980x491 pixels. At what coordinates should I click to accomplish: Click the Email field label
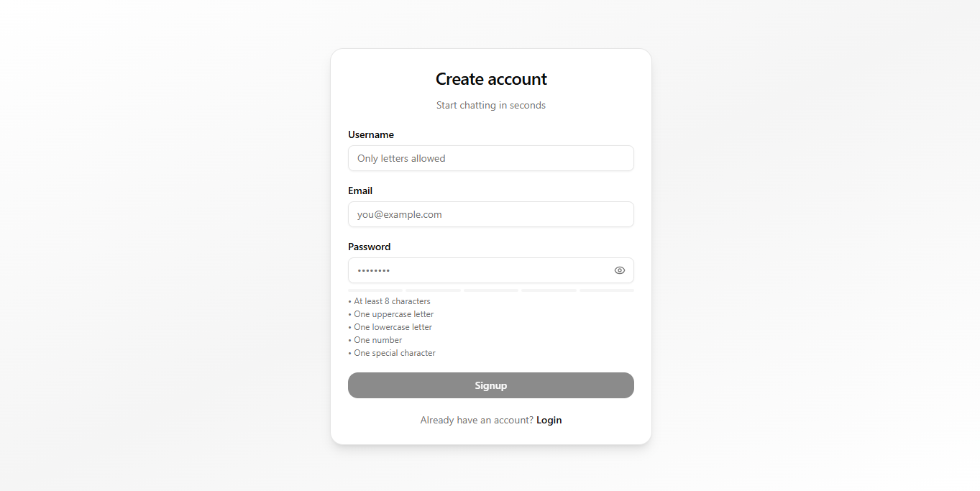click(360, 191)
